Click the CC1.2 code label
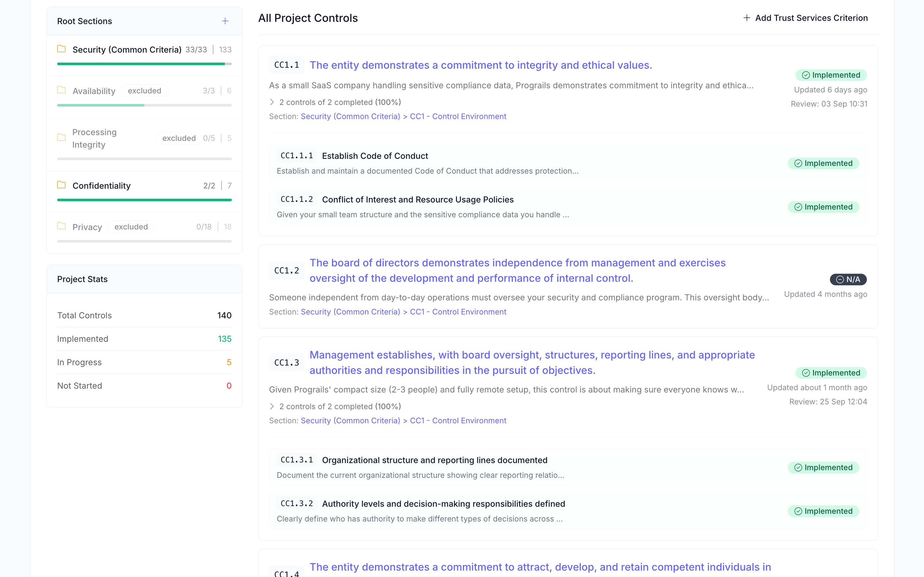Viewport: 924px width, 577px height. point(286,271)
